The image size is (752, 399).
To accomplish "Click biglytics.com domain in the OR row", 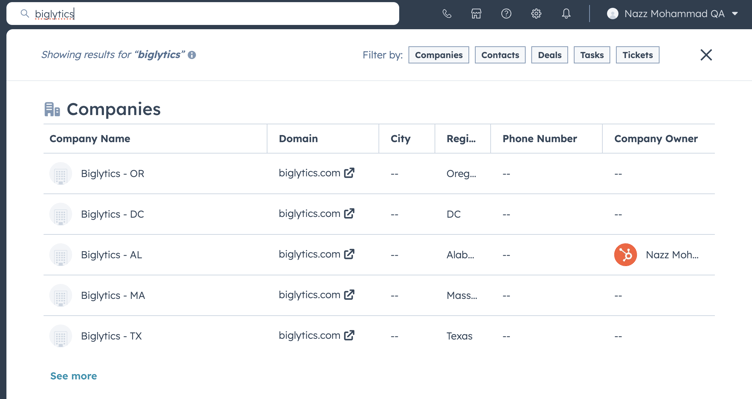I will (x=309, y=173).
